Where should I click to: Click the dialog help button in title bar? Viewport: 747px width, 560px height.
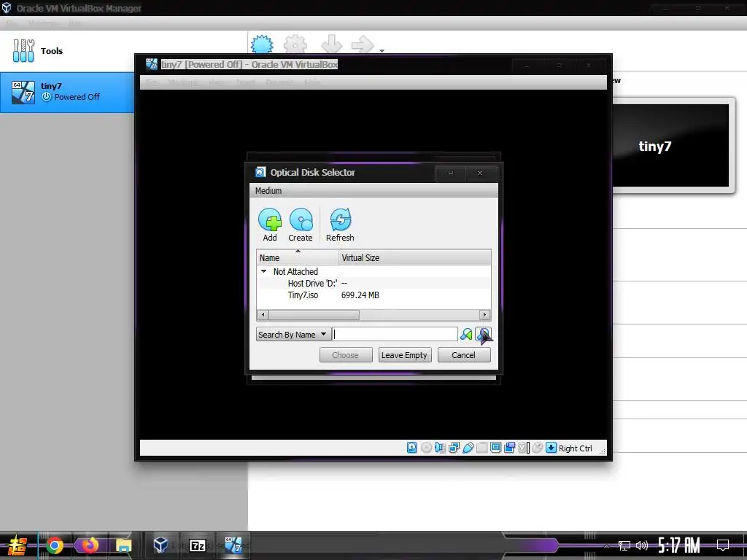tap(451, 173)
